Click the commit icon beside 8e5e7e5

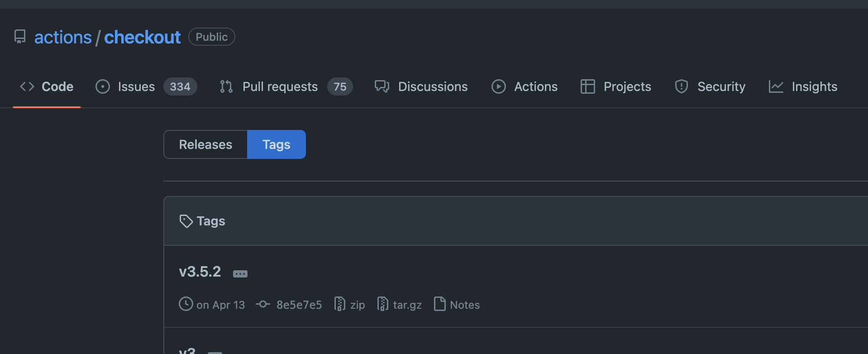pyautogui.click(x=263, y=304)
